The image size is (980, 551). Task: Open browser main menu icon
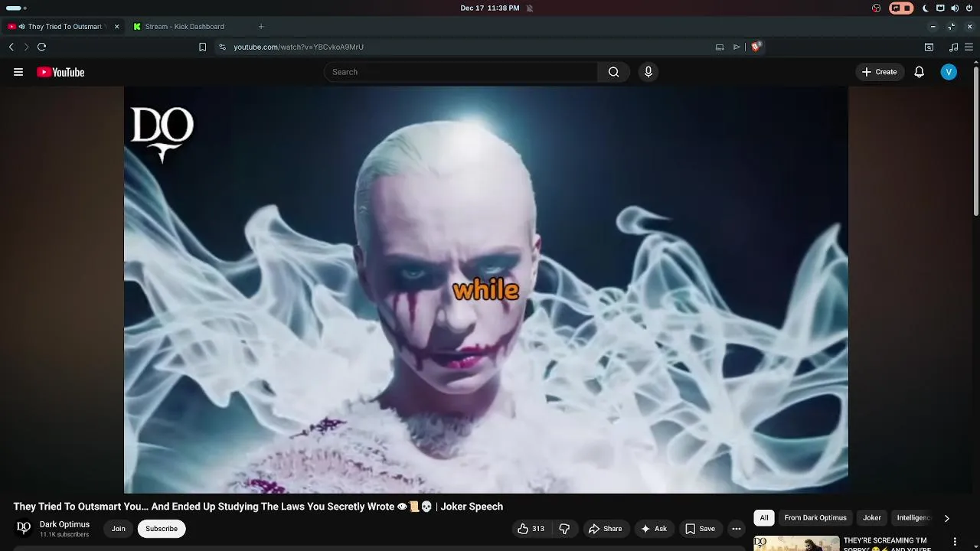[x=969, y=47]
